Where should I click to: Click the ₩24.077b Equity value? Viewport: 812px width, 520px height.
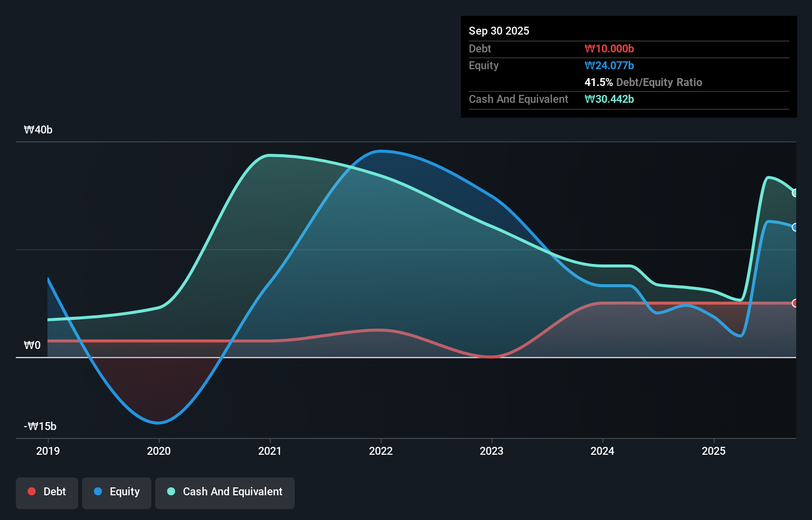point(609,65)
